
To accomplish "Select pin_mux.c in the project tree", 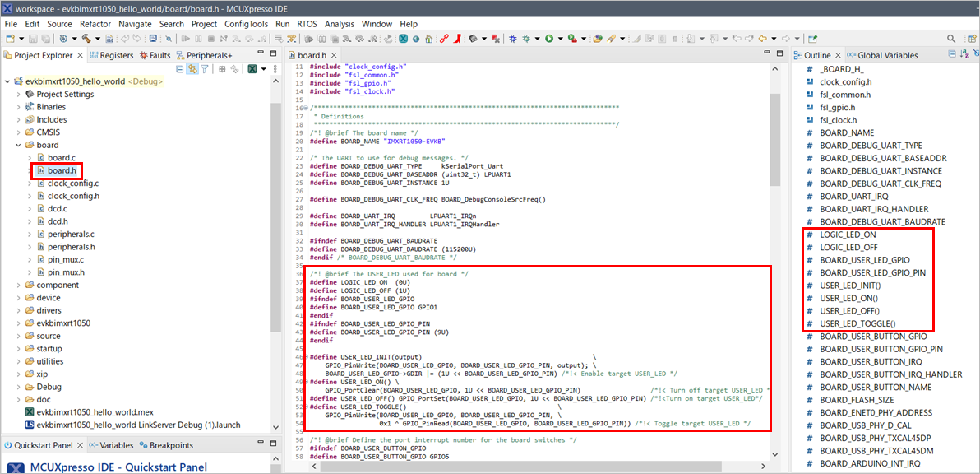I will (x=66, y=259).
